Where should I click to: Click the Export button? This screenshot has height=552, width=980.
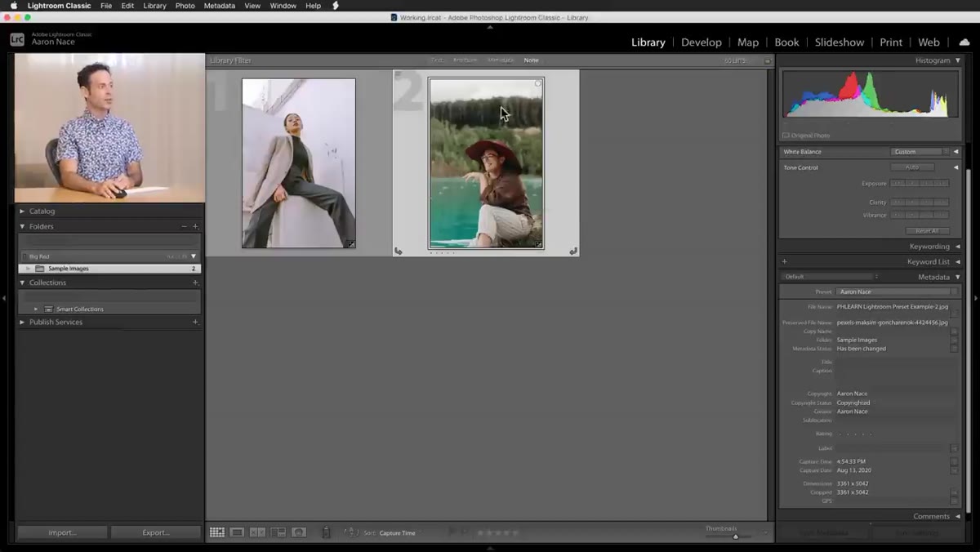point(156,532)
